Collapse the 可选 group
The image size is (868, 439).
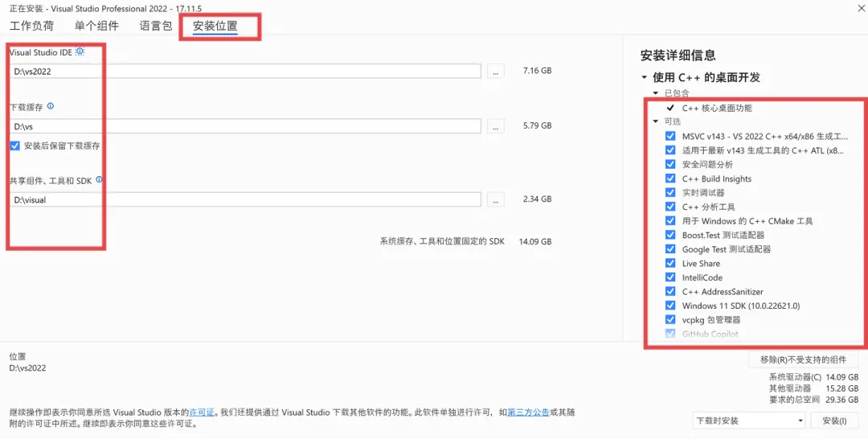pyautogui.click(x=656, y=121)
